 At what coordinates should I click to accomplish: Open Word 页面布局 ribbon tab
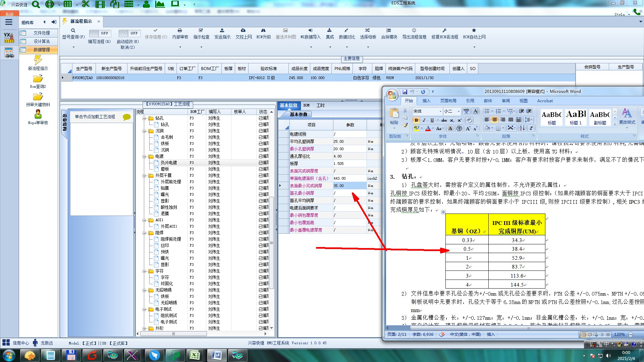click(x=448, y=101)
